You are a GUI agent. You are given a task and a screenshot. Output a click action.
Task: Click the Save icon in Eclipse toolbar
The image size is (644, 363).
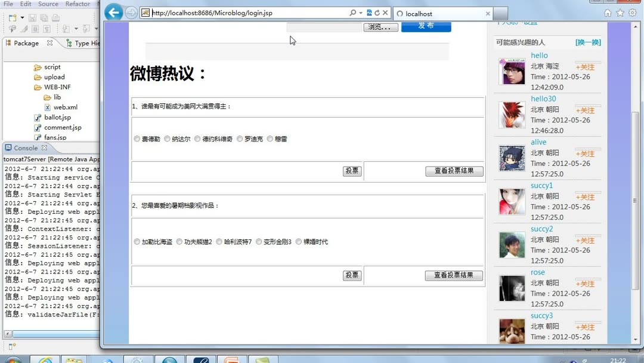[32, 18]
